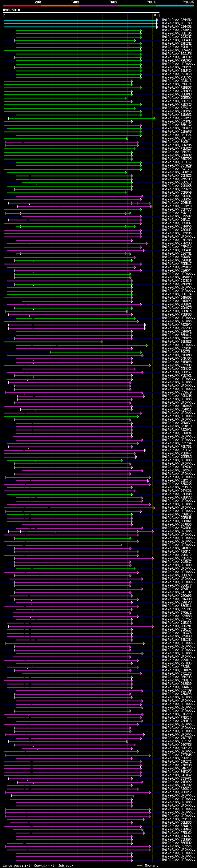Select the UniRef100_C5WRC1 label
The height and width of the screenshot is (868, 197).
coord(177,67)
